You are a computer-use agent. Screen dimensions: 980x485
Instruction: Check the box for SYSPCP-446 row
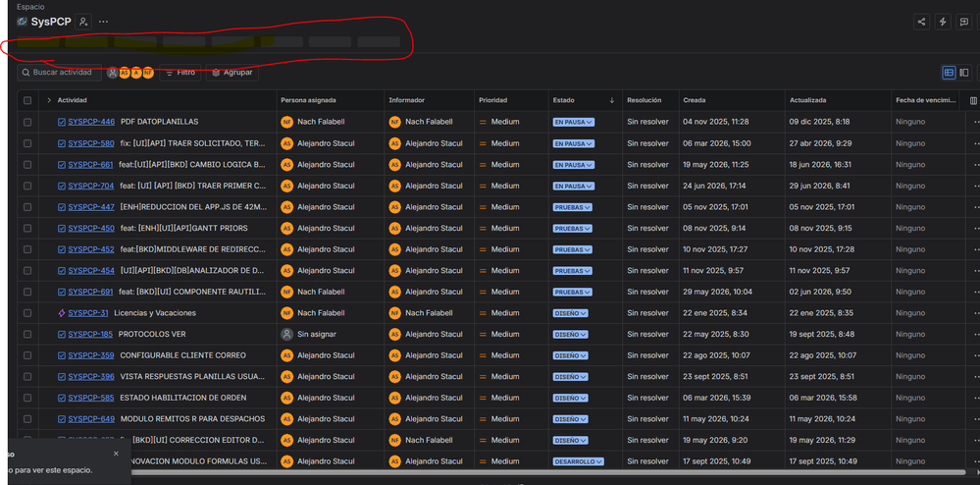27,122
